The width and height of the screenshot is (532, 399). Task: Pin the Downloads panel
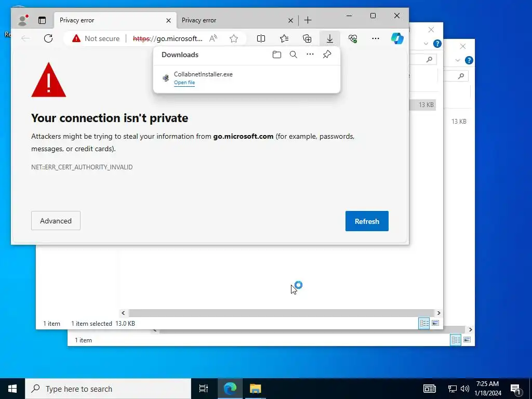point(327,54)
